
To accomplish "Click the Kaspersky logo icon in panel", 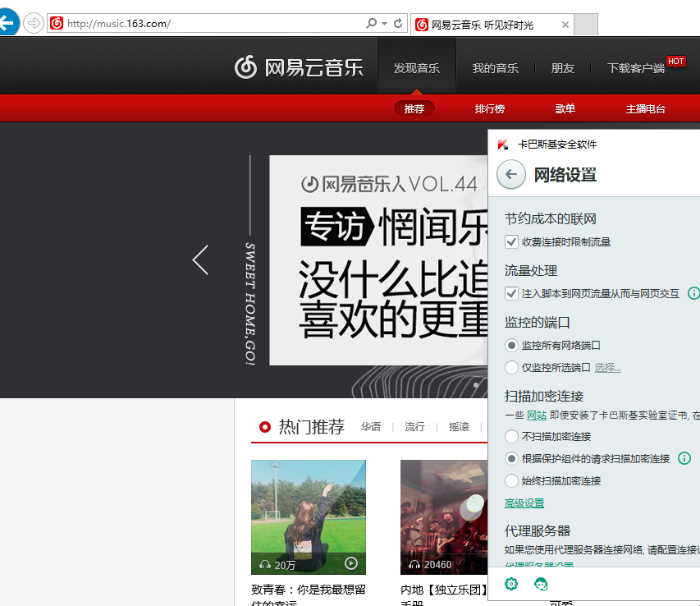I will pyautogui.click(x=503, y=145).
